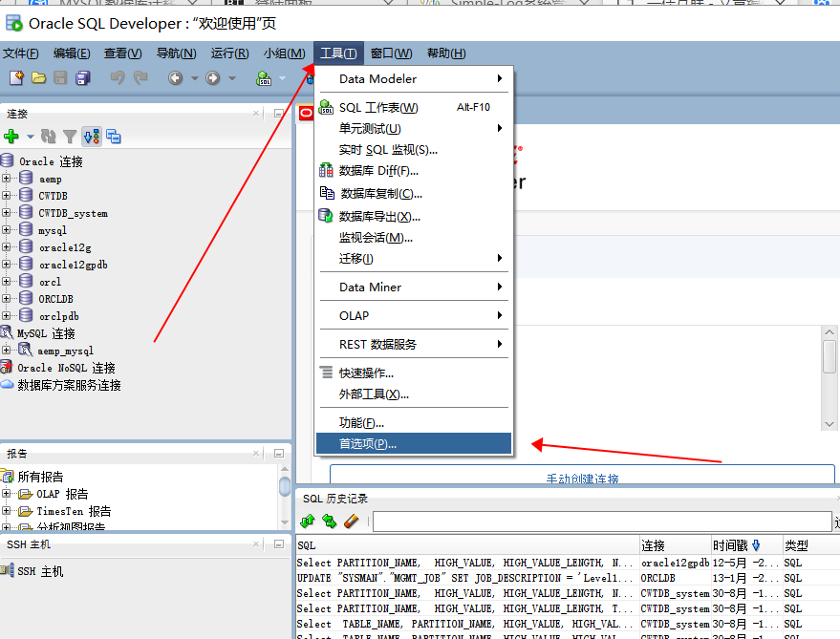Close the 报告 panel
Screen dimensions: 840x639
click(x=256, y=453)
